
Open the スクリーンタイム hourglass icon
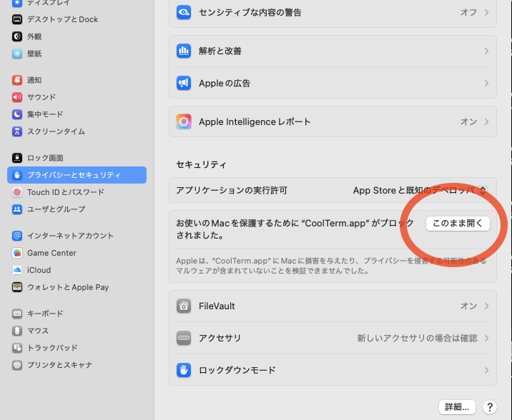pos(17,131)
